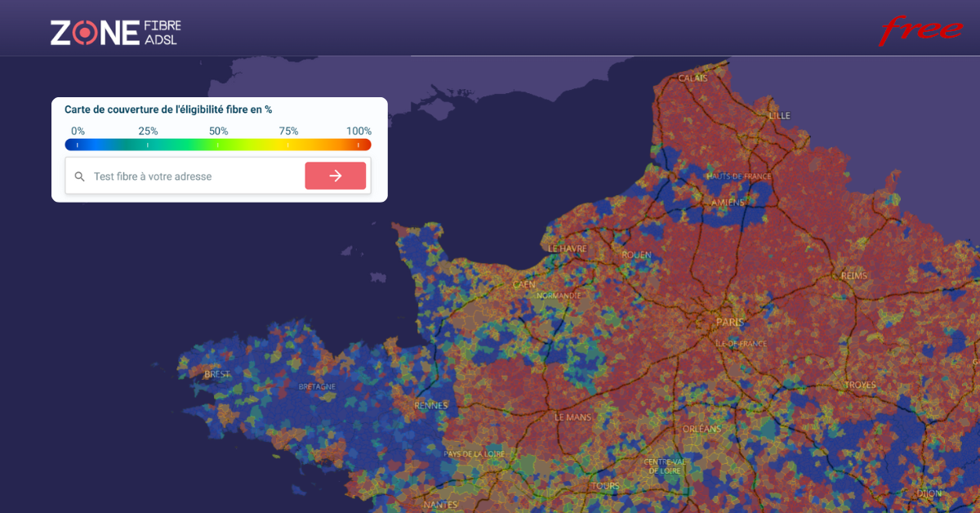
Task: Select Paris on the map
Action: [x=729, y=322]
